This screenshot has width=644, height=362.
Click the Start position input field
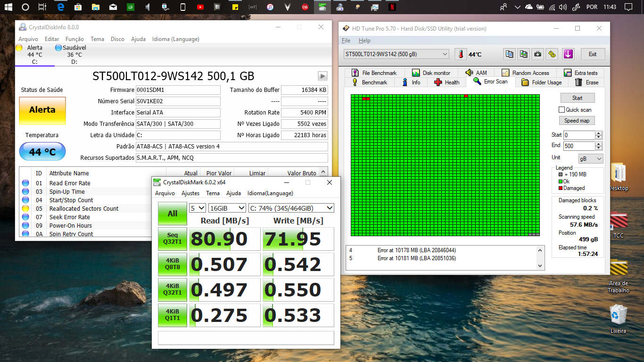pos(579,135)
